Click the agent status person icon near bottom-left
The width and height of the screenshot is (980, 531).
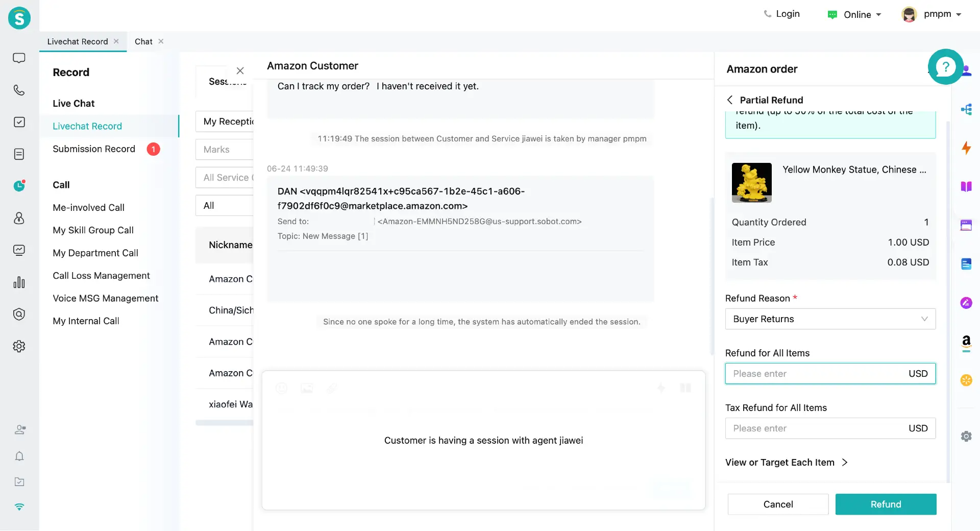click(20, 430)
